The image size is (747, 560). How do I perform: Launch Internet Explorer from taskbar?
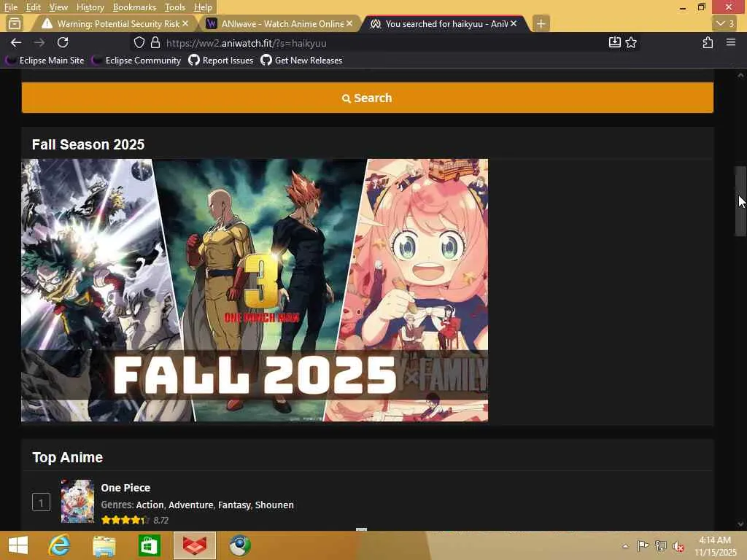click(59, 545)
